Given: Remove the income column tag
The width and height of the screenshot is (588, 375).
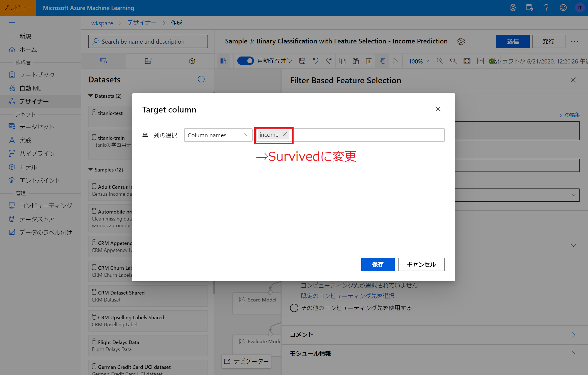Looking at the screenshot, I should tap(285, 134).
